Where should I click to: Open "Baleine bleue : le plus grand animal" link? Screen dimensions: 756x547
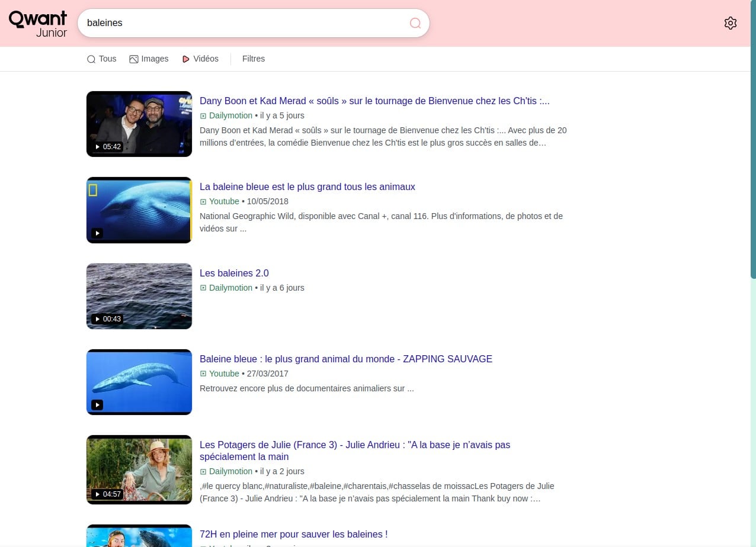(345, 359)
